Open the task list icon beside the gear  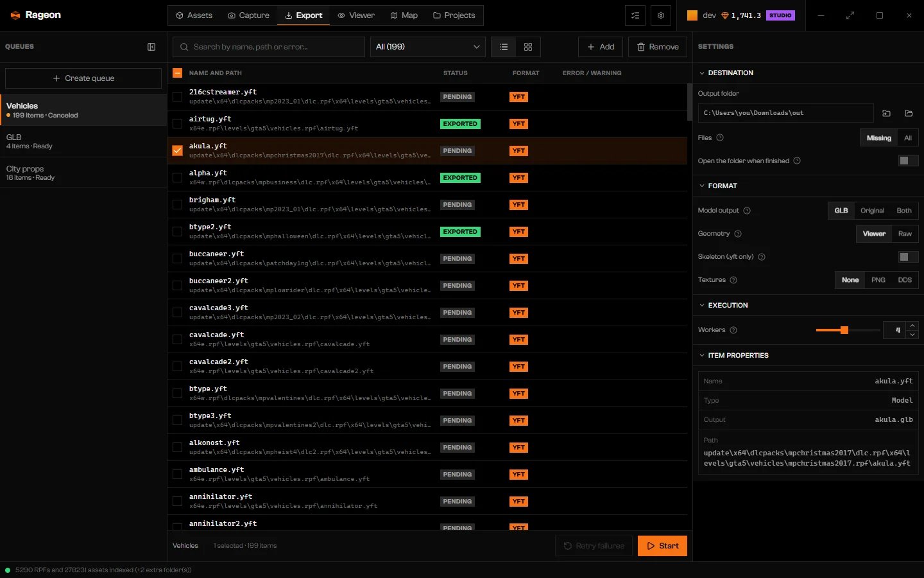coord(635,15)
